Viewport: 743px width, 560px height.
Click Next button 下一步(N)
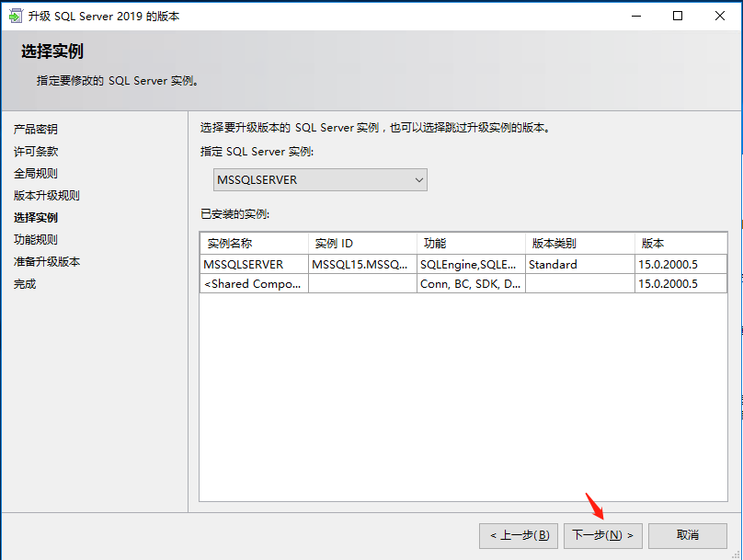point(602,536)
